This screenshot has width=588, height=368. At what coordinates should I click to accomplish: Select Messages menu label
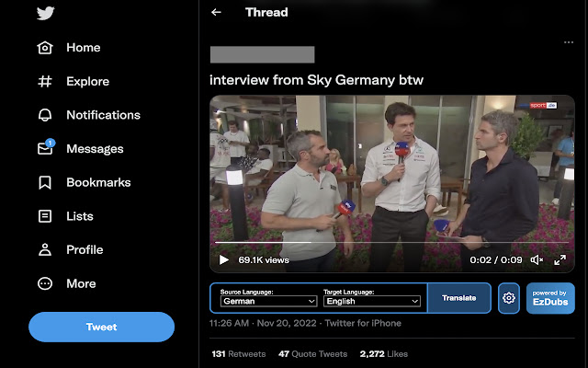95,149
